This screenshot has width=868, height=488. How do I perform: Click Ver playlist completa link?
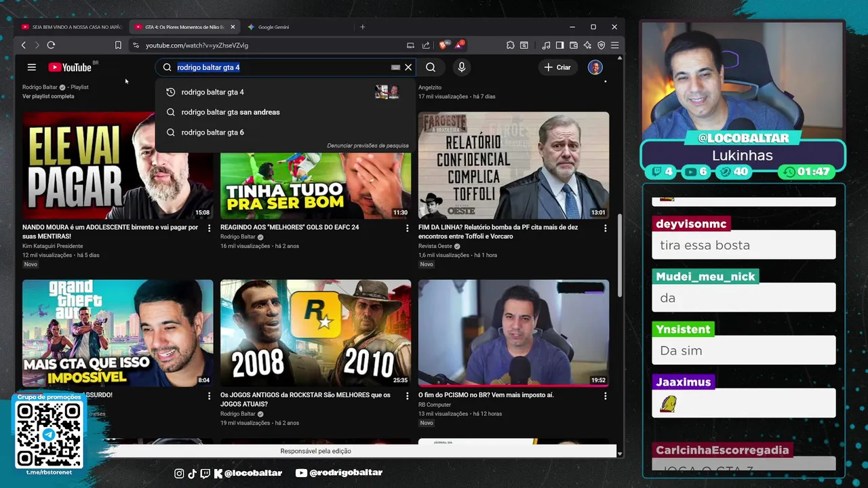click(48, 96)
